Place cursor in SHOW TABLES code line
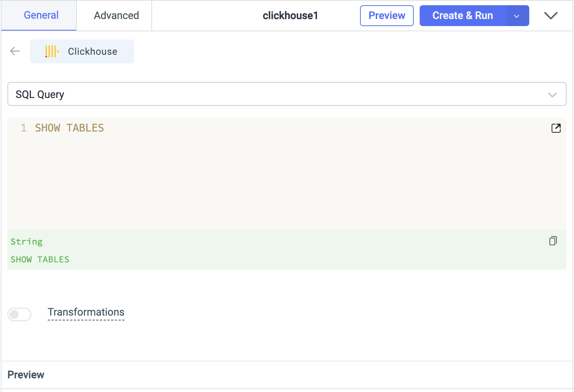The width and height of the screenshot is (574, 392). pyautogui.click(x=69, y=128)
